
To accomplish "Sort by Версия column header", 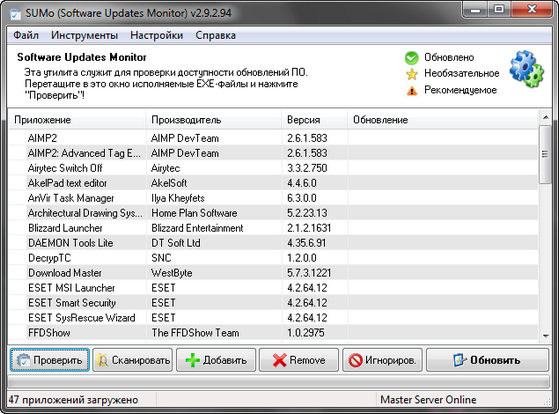I will click(314, 119).
